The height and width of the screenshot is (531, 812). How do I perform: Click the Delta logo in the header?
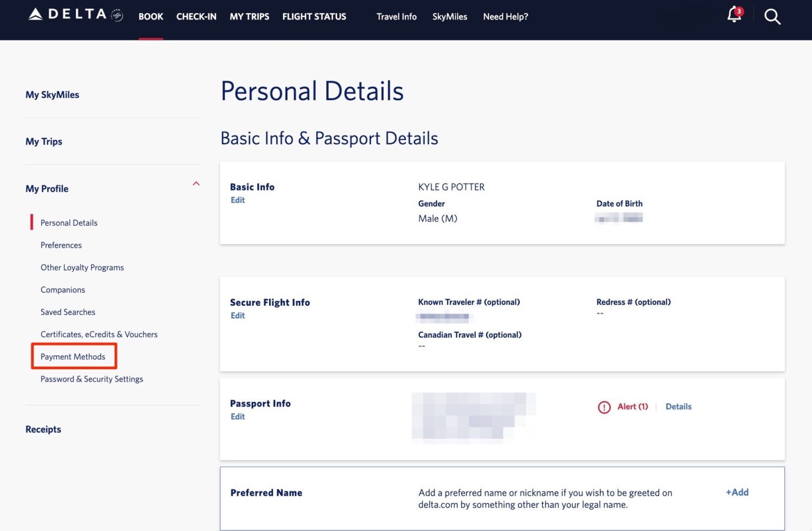[x=65, y=15]
